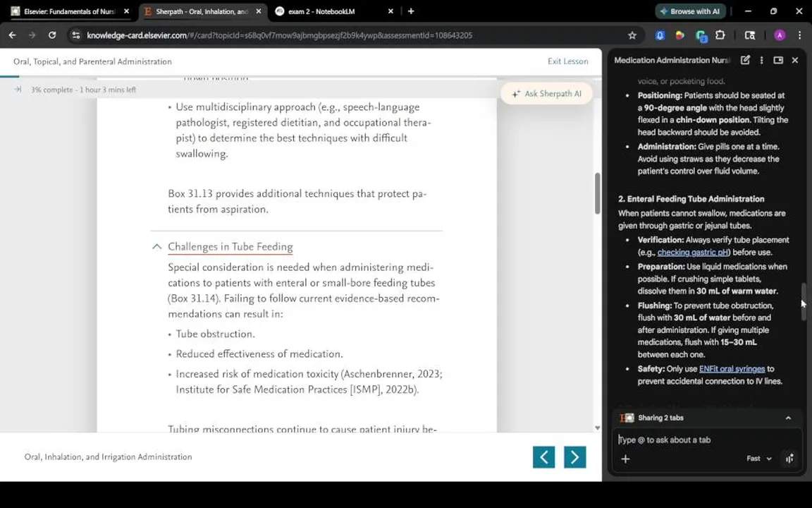Open side panel more options menu
The height and width of the screenshot is (508, 812).
[761, 60]
